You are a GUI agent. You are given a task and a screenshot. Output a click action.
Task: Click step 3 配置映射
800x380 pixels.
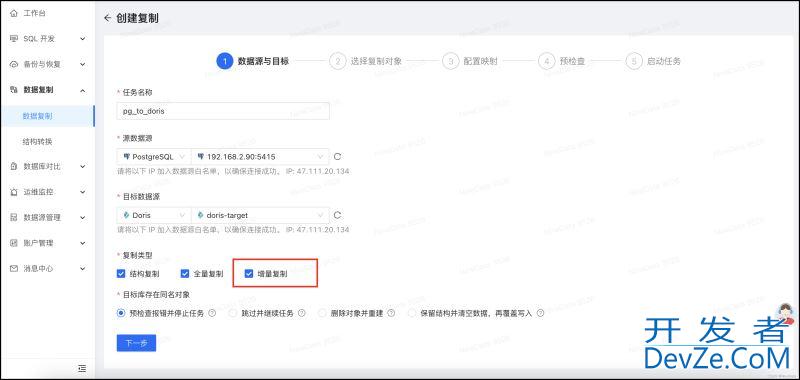(x=470, y=61)
